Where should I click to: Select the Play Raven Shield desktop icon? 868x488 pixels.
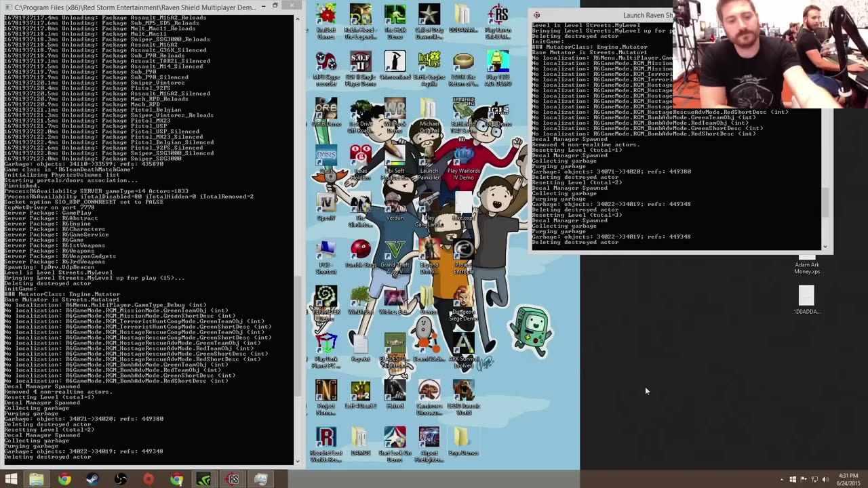pos(498,21)
